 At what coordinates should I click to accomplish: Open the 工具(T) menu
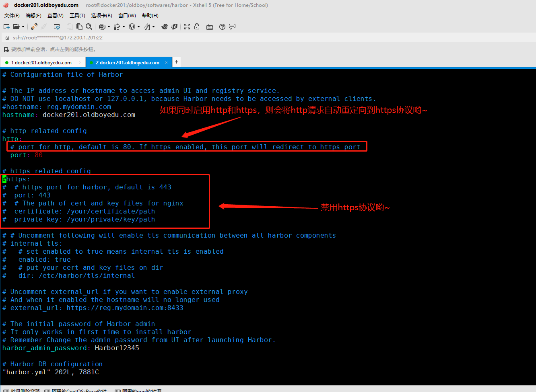pos(77,16)
